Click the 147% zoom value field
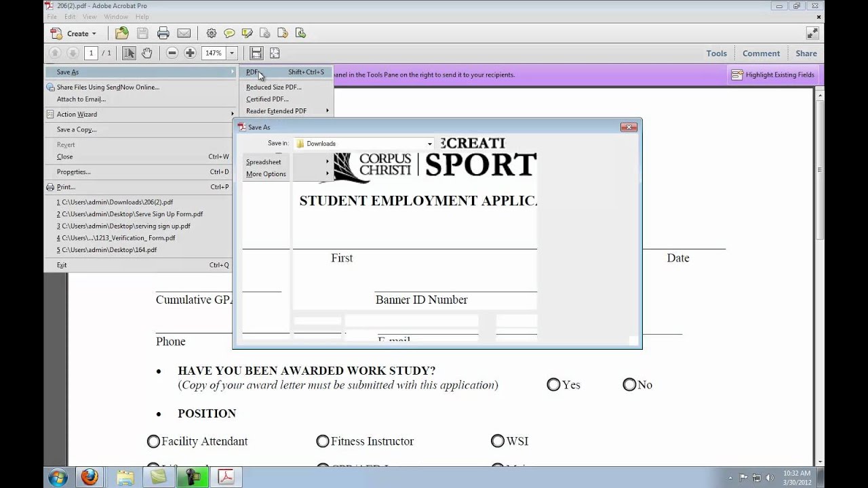868x488 pixels. (x=214, y=53)
